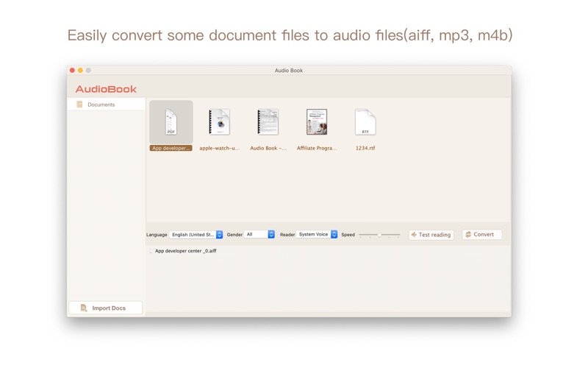The width and height of the screenshot is (588, 368).
Task: Click the apple-watch-u... file name label
Action: point(219,148)
